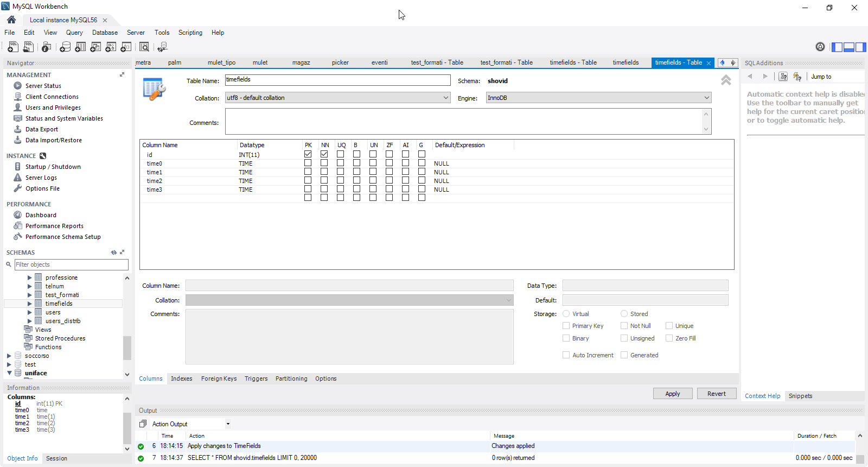Toggle the left sidebar panel visibility
Viewport: 868px width, 467px height.
coord(837,47)
